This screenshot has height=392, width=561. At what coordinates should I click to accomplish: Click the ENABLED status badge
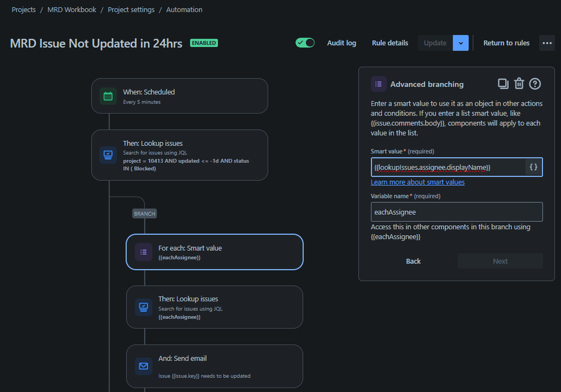[x=204, y=42]
